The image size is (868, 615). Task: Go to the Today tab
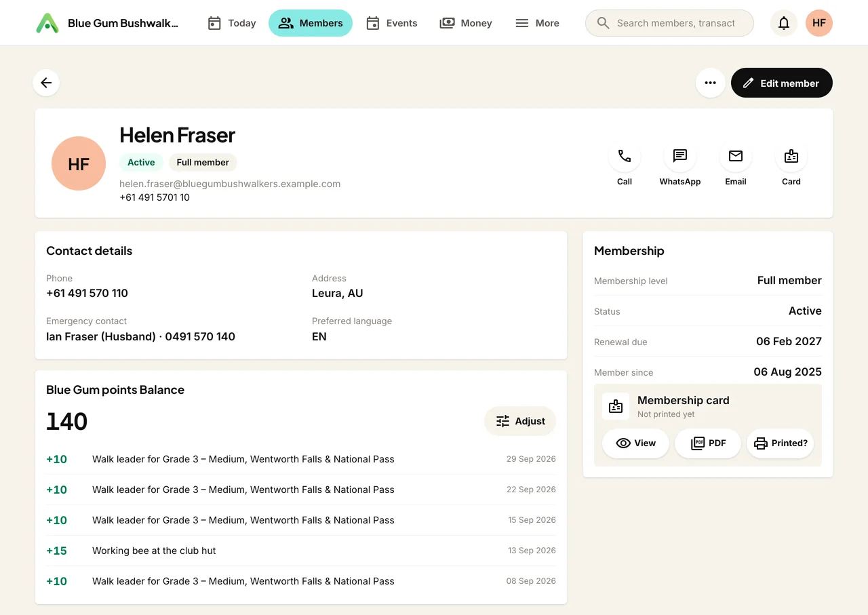click(232, 23)
